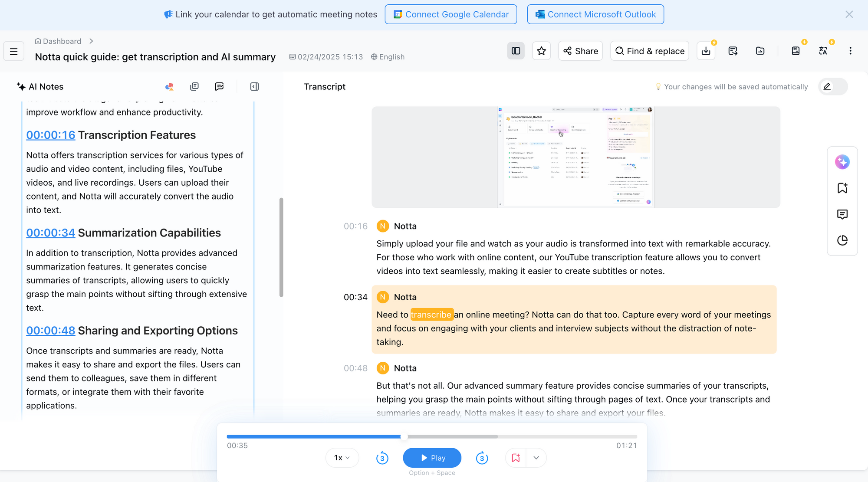Image resolution: width=868 pixels, height=482 pixels.
Task: Expand the three-dot more options menu
Action: tap(850, 50)
